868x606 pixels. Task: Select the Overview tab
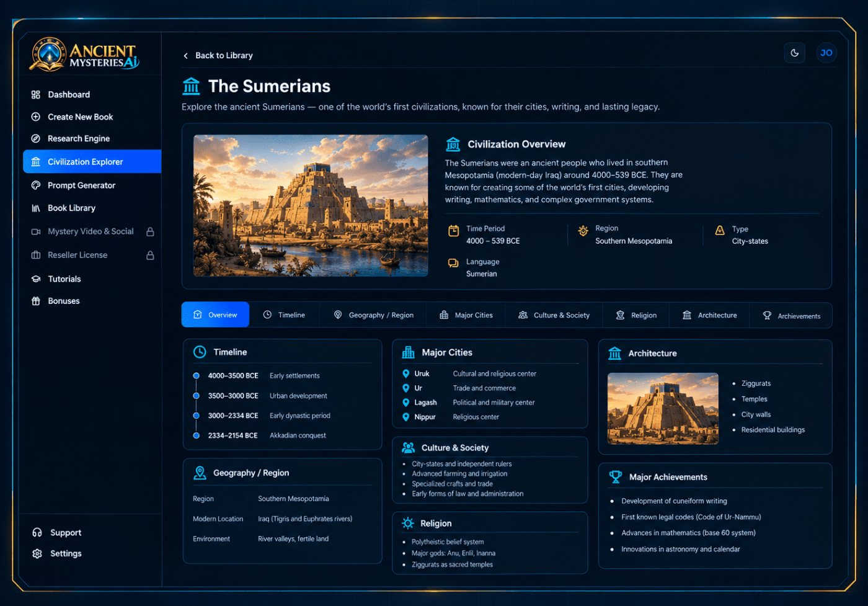[x=215, y=315]
